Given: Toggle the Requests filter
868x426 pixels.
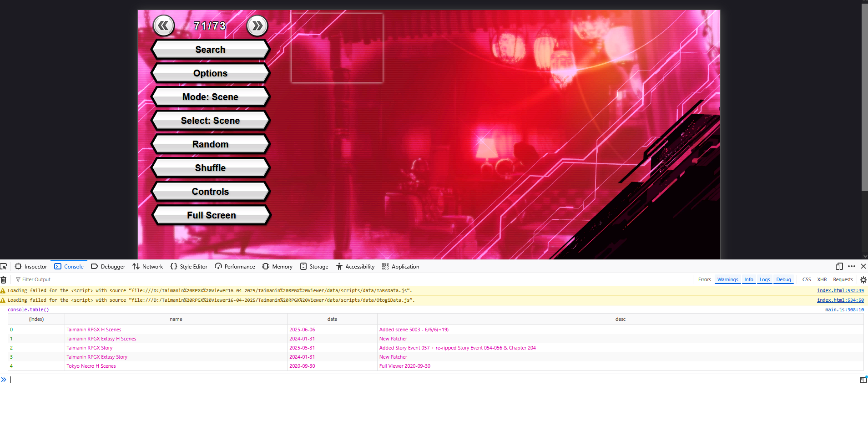Looking at the screenshot, I should pos(843,279).
